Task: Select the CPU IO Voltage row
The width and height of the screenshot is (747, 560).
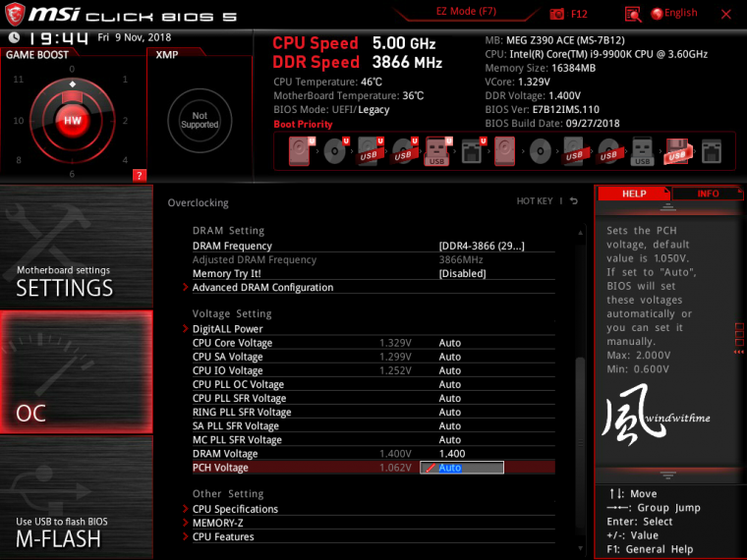Action: click(373, 370)
